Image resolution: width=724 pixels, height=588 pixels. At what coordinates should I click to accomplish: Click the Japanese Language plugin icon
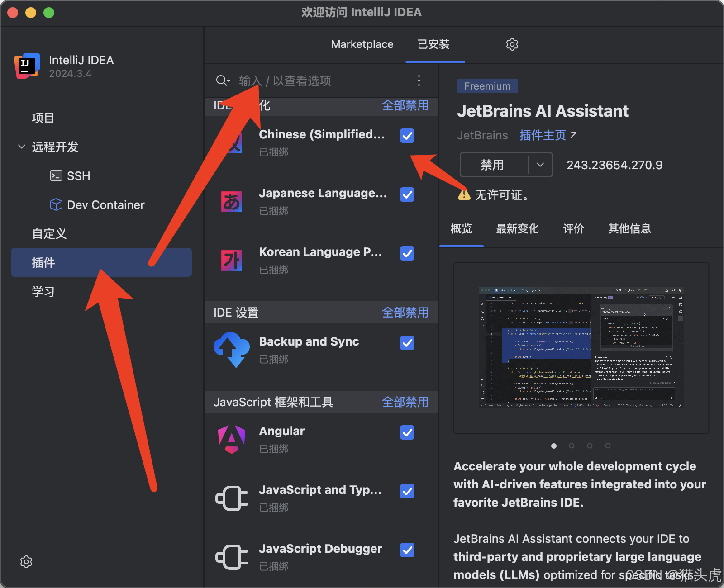click(x=232, y=202)
